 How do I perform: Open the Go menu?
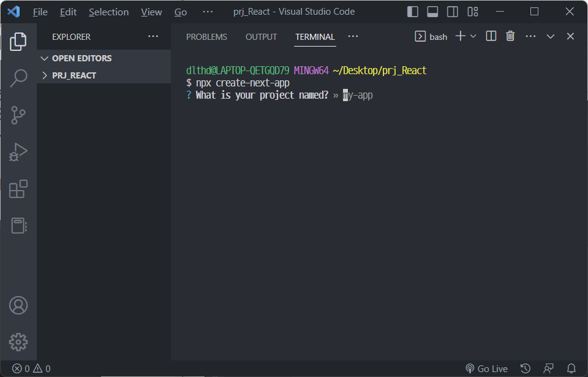pos(180,12)
